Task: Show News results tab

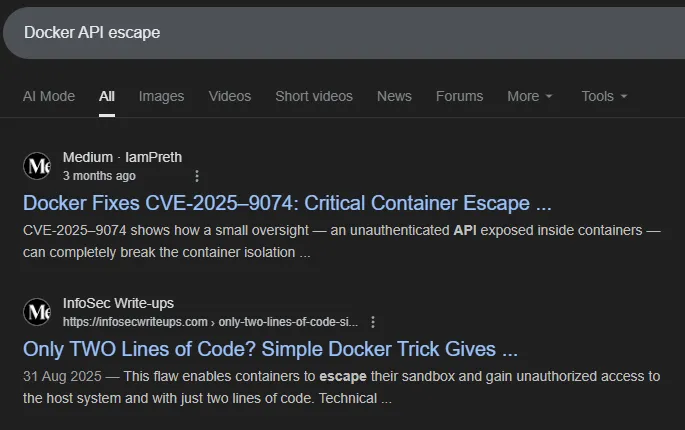Action: pos(394,96)
